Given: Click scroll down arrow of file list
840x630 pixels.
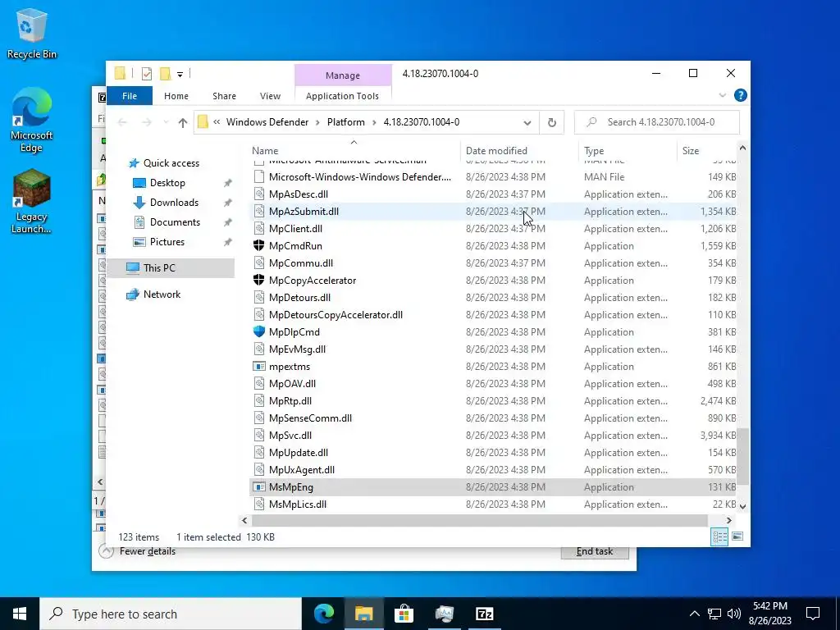Looking at the screenshot, I should point(742,505).
